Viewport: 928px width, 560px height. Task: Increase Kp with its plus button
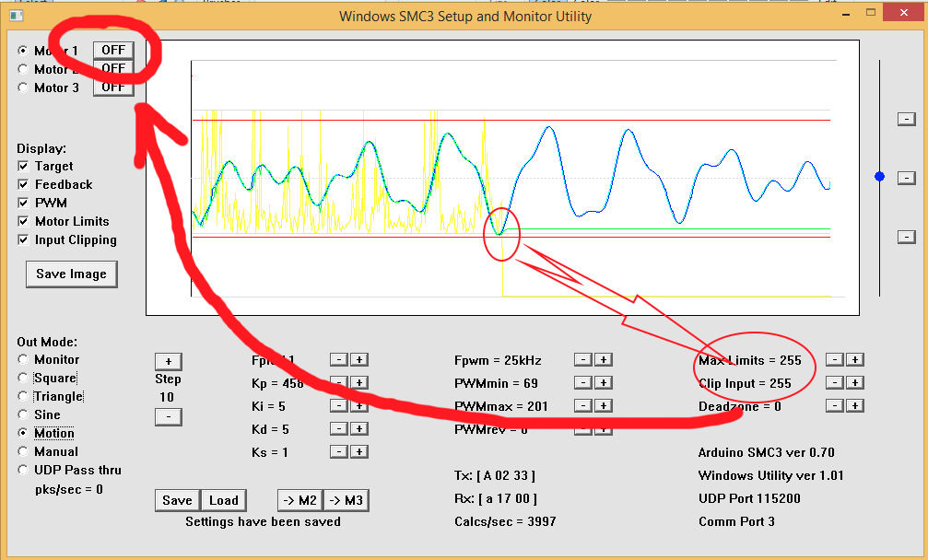click(359, 382)
